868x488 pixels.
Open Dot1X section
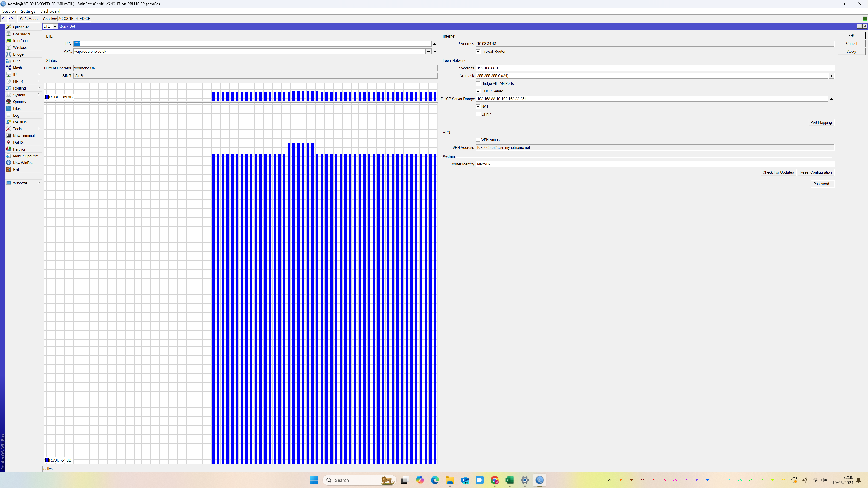coord(18,142)
